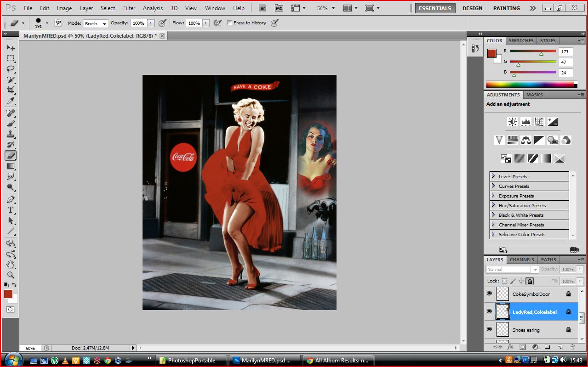Click the Brightness/Contrast adjustment icon

tap(512, 122)
